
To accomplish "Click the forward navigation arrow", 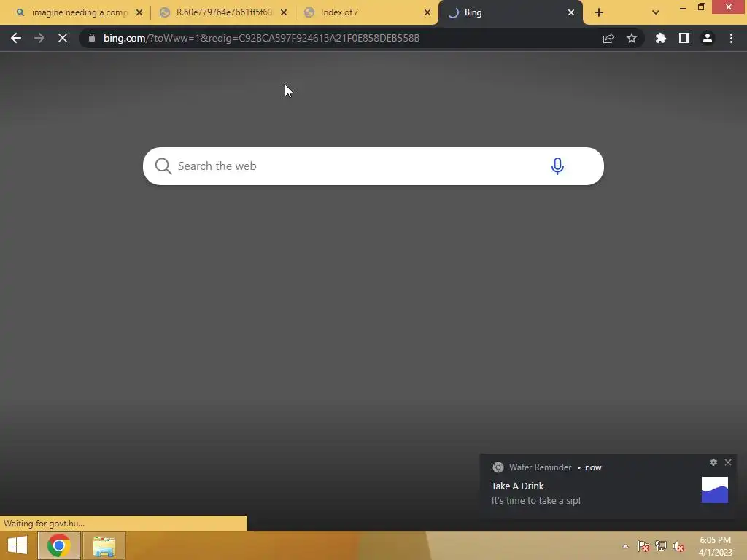I will coord(39,38).
